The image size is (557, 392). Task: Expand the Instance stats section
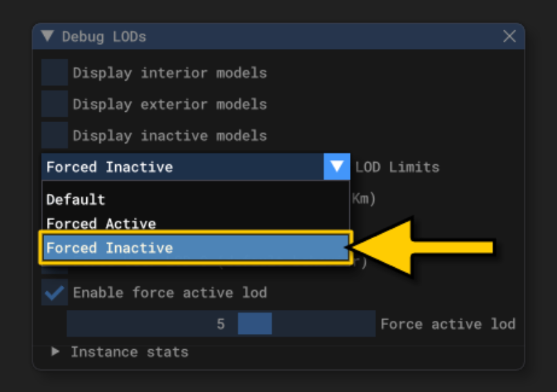coord(56,352)
